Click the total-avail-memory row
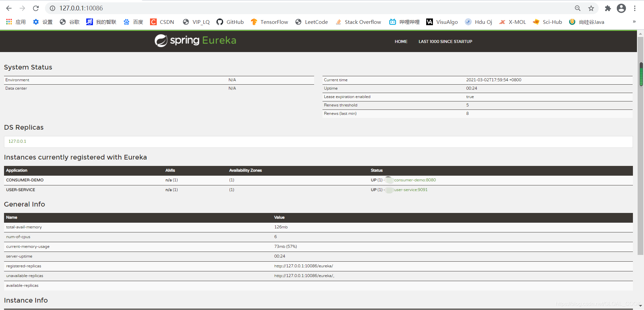Screen dimensions: 644x310 tap(318, 227)
